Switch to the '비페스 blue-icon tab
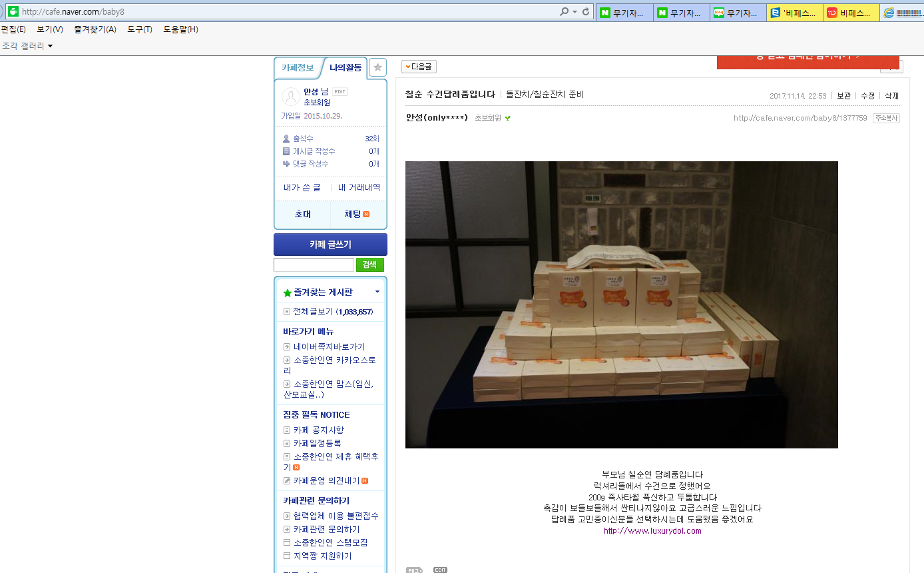The image size is (924, 573). 795,13
